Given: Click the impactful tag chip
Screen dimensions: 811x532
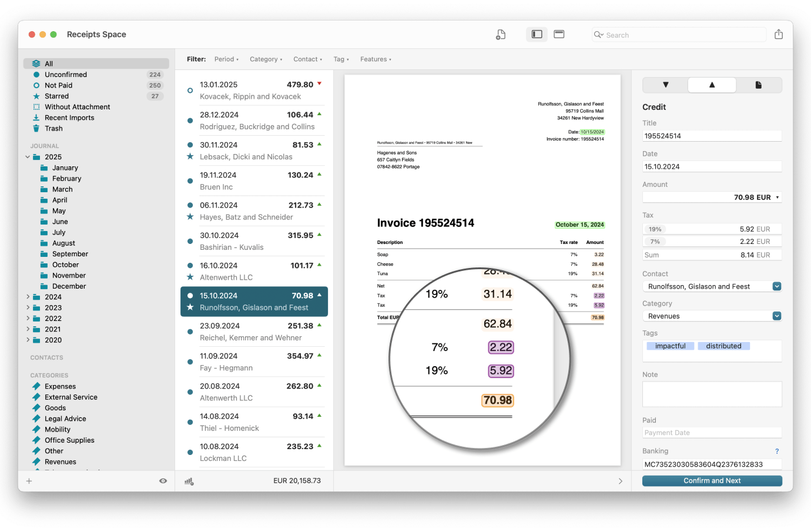Looking at the screenshot, I should [x=670, y=346].
